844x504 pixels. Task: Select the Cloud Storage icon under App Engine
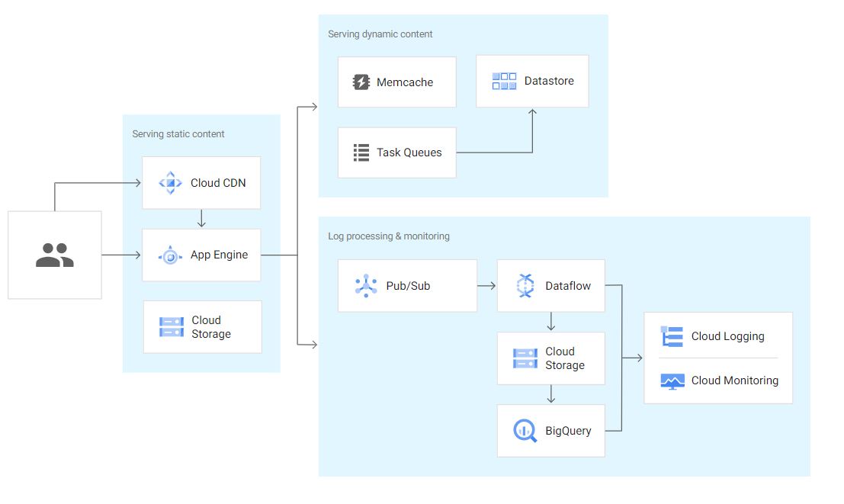pyautogui.click(x=169, y=326)
